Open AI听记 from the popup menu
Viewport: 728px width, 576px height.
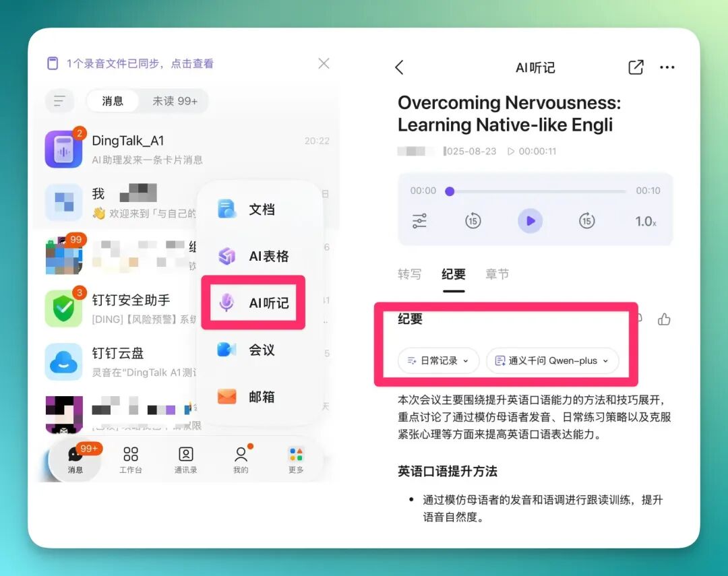point(253,302)
